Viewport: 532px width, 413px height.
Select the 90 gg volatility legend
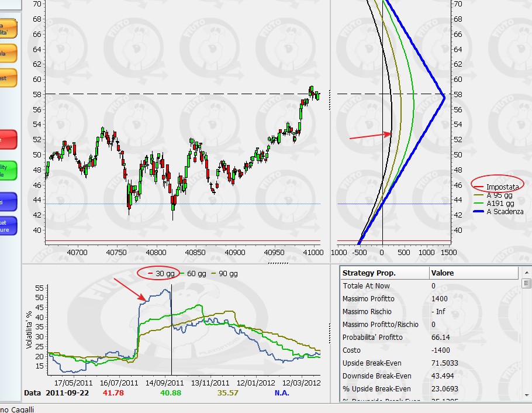tap(224, 273)
